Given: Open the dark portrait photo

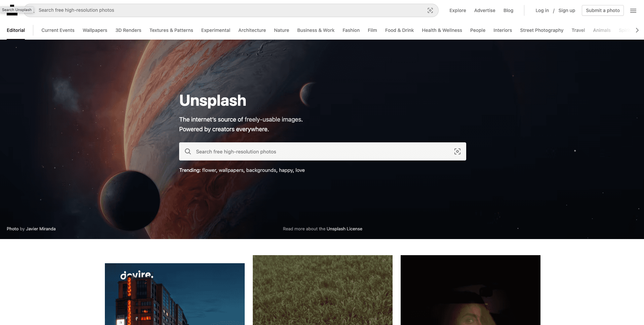Looking at the screenshot, I should pos(471,290).
